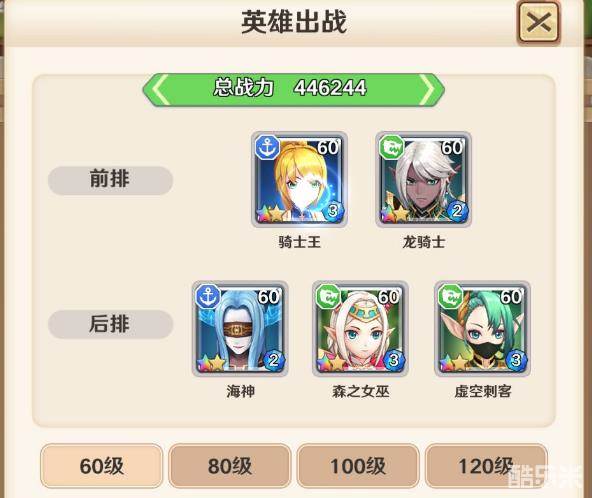Switch to the 100级 tab
Image resolution: width=592 pixels, height=498 pixels.
coord(358,466)
